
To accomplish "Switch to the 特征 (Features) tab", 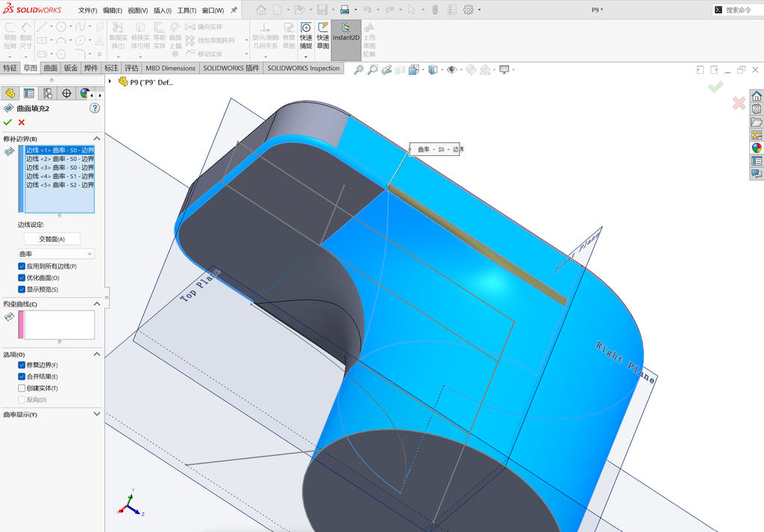I will point(10,68).
